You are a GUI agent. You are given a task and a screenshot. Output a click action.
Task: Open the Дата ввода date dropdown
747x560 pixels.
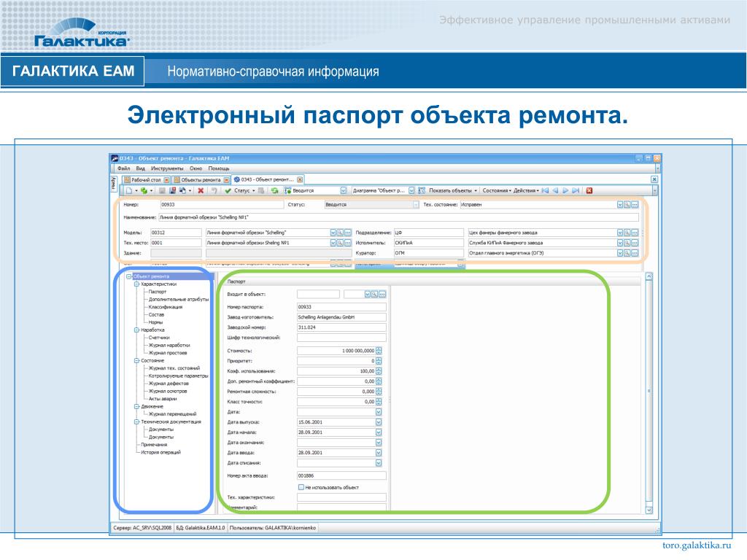pyautogui.click(x=379, y=452)
